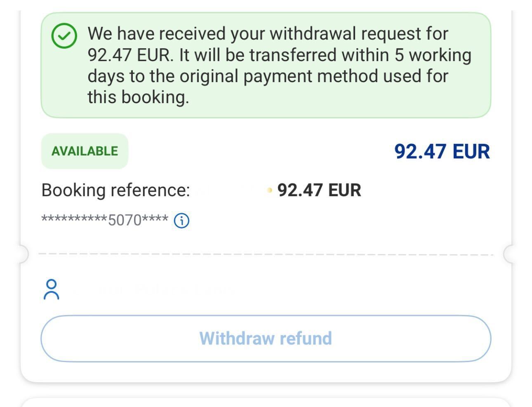This screenshot has height=407, width=532.
Task: Click the next card below the refund card
Action: pos(266,402)
